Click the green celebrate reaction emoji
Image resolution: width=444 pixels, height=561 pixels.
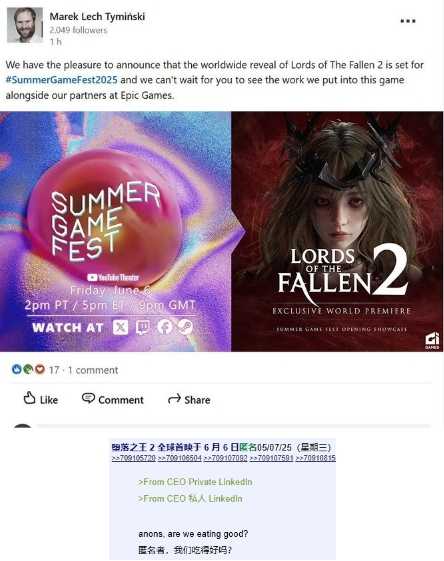tap(28, 369)
